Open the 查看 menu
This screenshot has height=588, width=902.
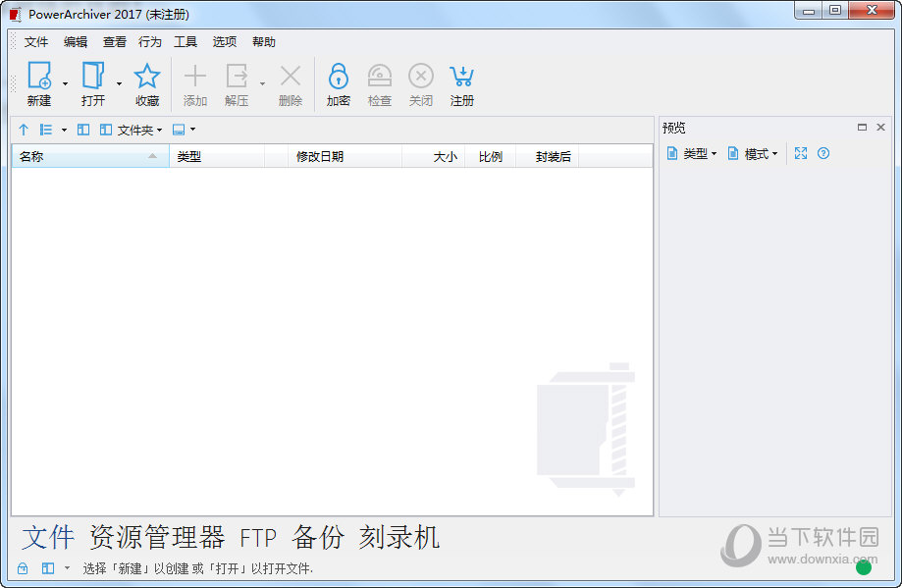pyautogui.click(x=114, y=42)
